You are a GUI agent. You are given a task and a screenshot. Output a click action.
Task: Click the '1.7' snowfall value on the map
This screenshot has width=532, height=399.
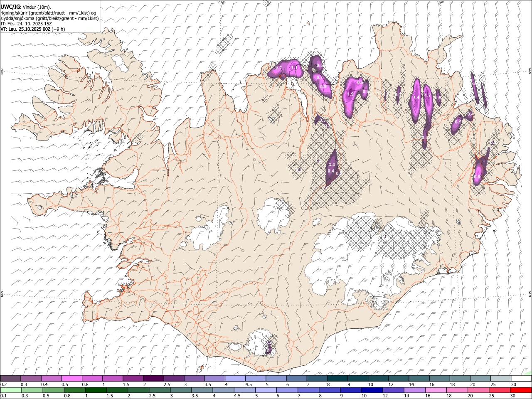click(x=427, y=96)
